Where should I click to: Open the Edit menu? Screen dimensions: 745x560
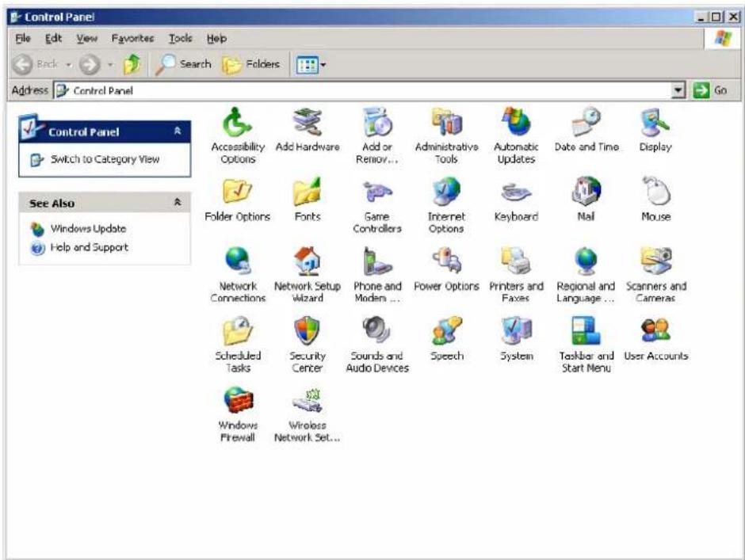coord(53,39)
